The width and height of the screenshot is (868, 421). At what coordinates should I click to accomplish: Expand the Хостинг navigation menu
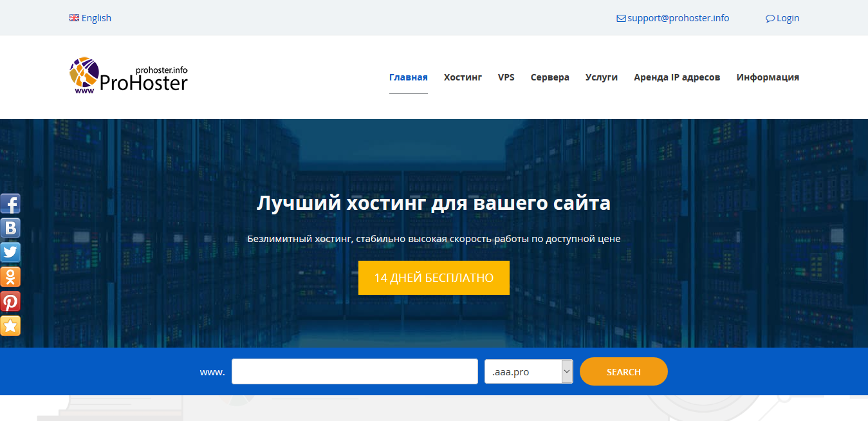[x=463, y=77]
